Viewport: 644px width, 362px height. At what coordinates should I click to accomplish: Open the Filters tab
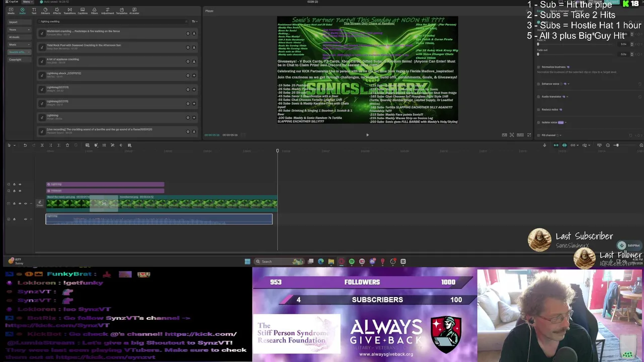94,11
